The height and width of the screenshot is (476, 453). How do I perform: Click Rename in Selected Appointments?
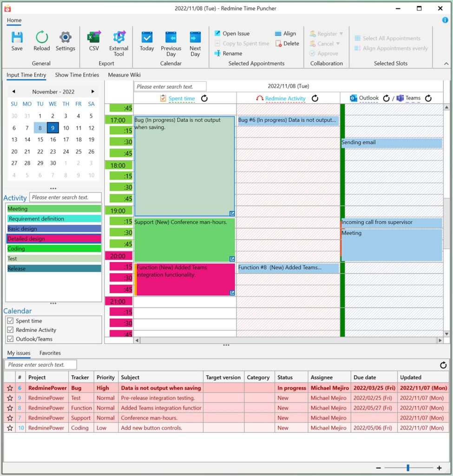228,53
